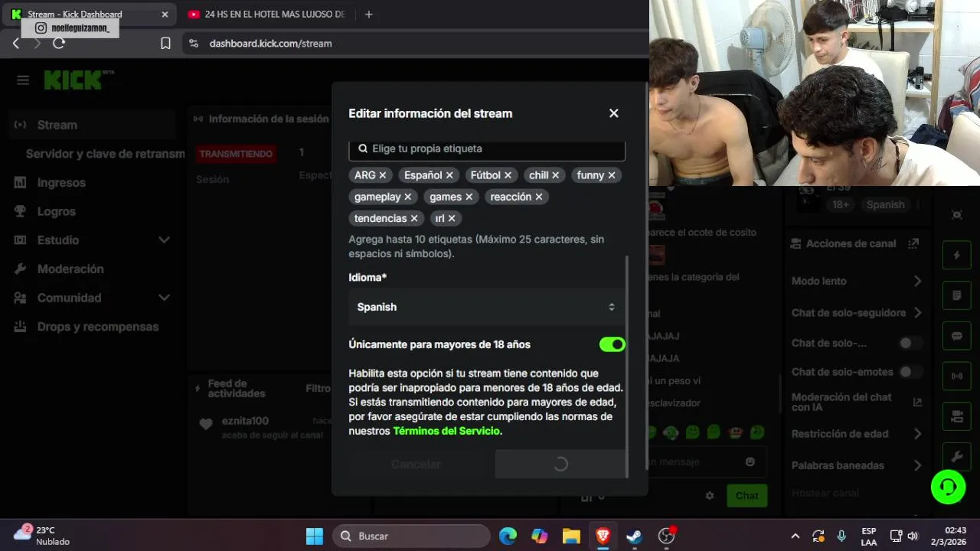Pop out the Acciones de canal panel
Screen dimensions: 980x551
tap(913, 243)
